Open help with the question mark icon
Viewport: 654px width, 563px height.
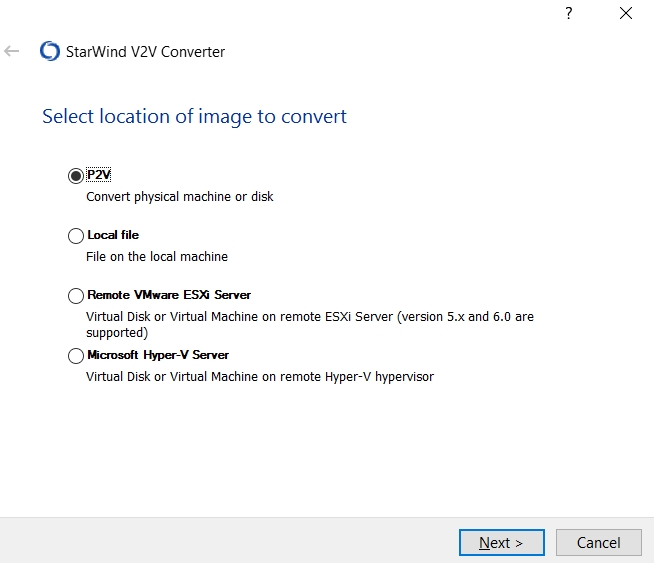[x=568, y=13]
